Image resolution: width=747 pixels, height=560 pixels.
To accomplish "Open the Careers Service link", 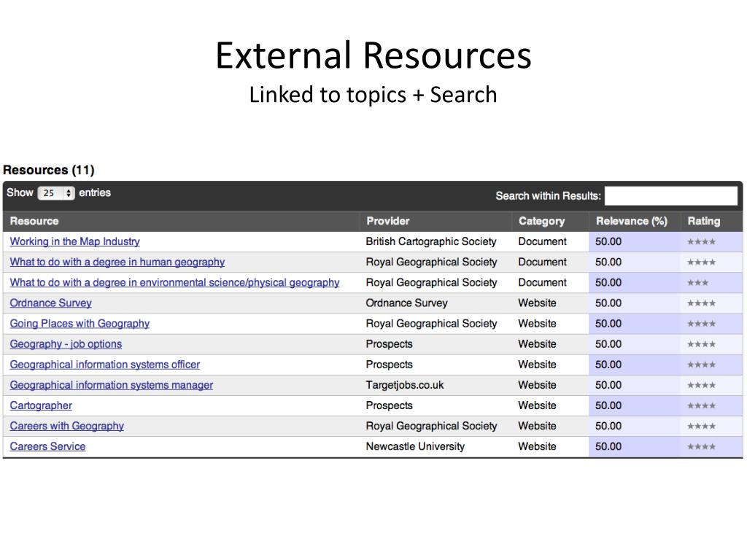I will pyautogui.click(x=47, y=446).
